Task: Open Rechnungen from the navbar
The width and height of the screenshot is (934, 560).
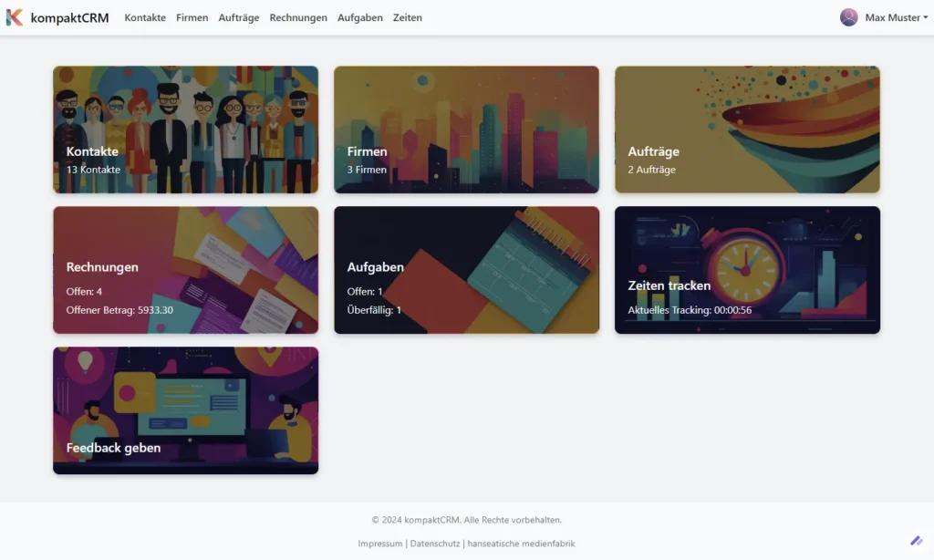Action: point(298,18)
